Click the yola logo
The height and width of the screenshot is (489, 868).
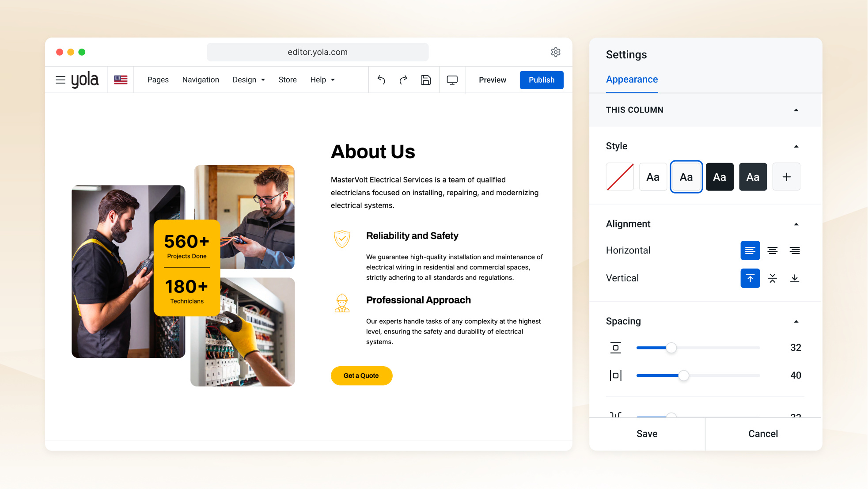click(85, 80)
